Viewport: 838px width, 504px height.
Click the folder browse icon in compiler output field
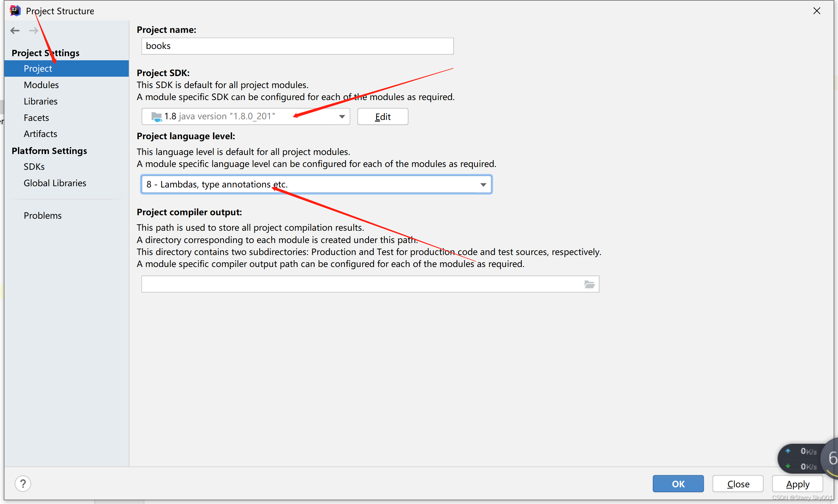[x=589, y=284]
